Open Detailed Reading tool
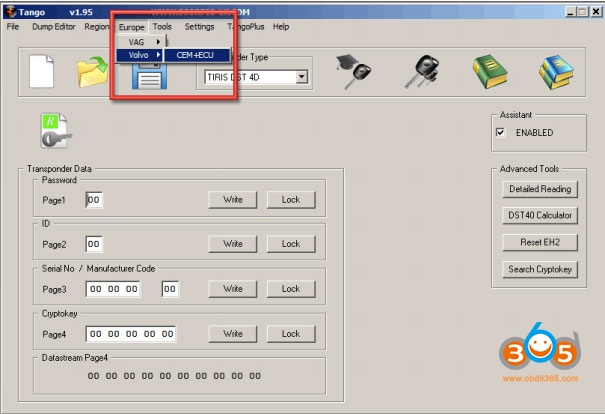This screenshot has height=414, width=605. pos(540,189)
